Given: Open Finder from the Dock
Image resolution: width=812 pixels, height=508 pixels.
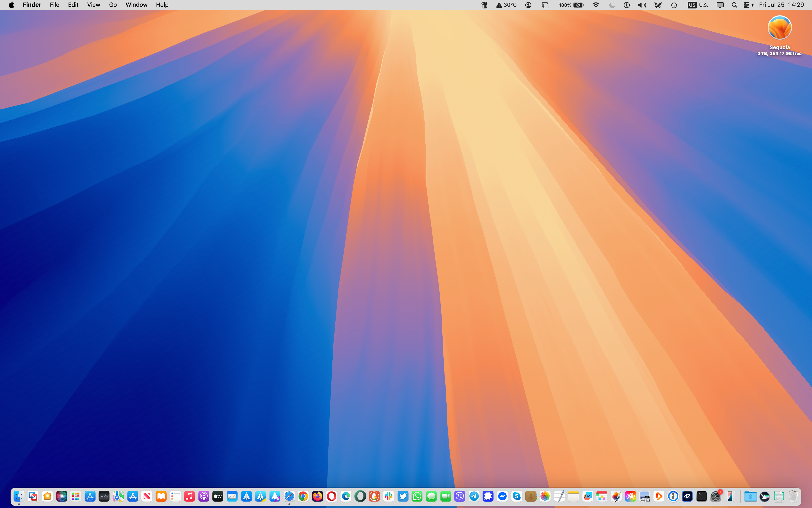Looking at the screenshot, I should click(19, 496).
